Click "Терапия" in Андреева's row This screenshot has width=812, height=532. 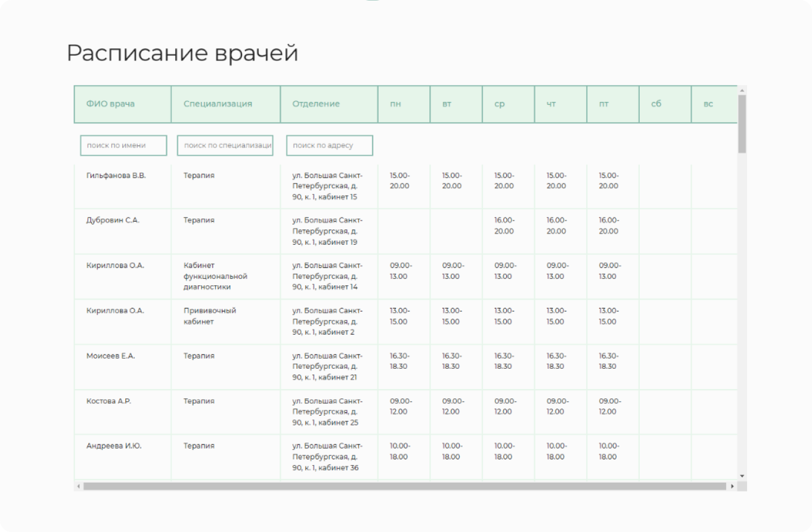(x=199, y=446)
